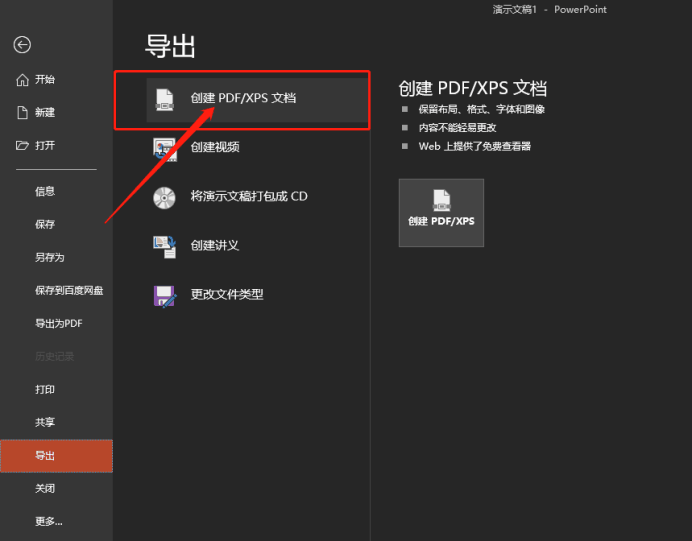Viewport: 692px width, 541px height.
Task: Click the PDF document icon beside 创建 PDF/XPS 文档
Action: pos(165,100)
